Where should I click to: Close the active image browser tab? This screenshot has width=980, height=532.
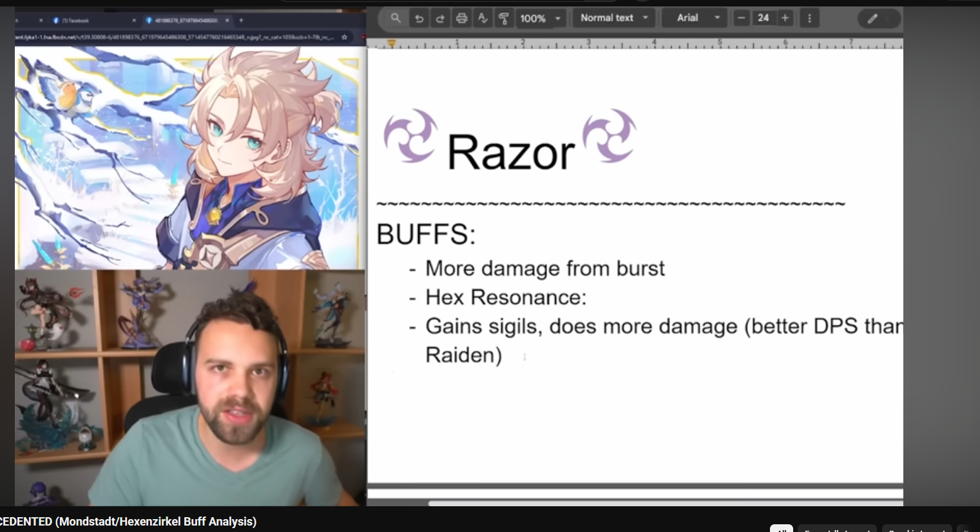pyautogui.click(x=227, y=21)
